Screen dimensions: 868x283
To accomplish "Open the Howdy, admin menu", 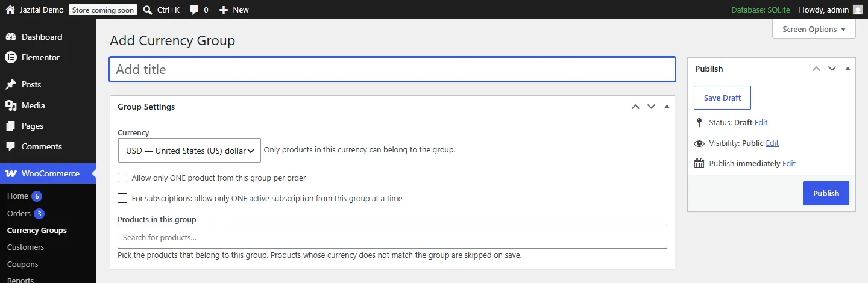I will [x=831, y=10].
